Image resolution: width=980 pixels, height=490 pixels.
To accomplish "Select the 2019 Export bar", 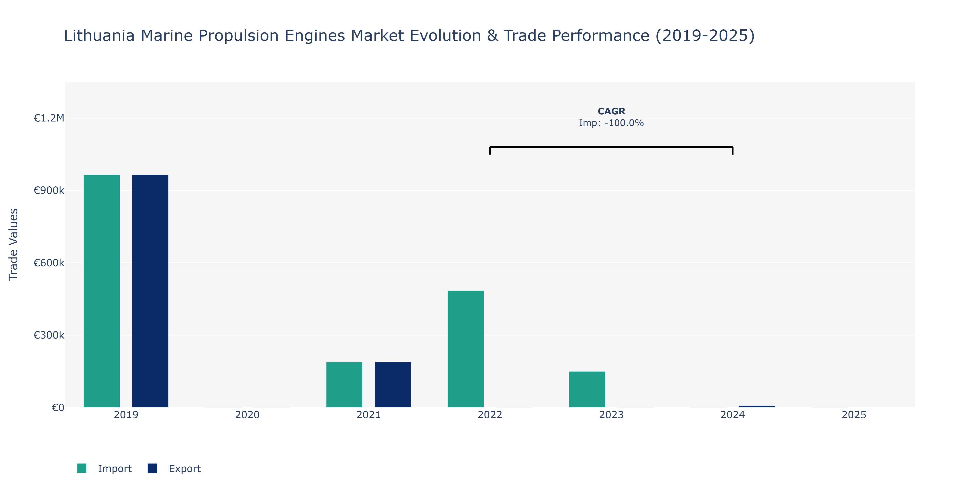I will point(150,291).
